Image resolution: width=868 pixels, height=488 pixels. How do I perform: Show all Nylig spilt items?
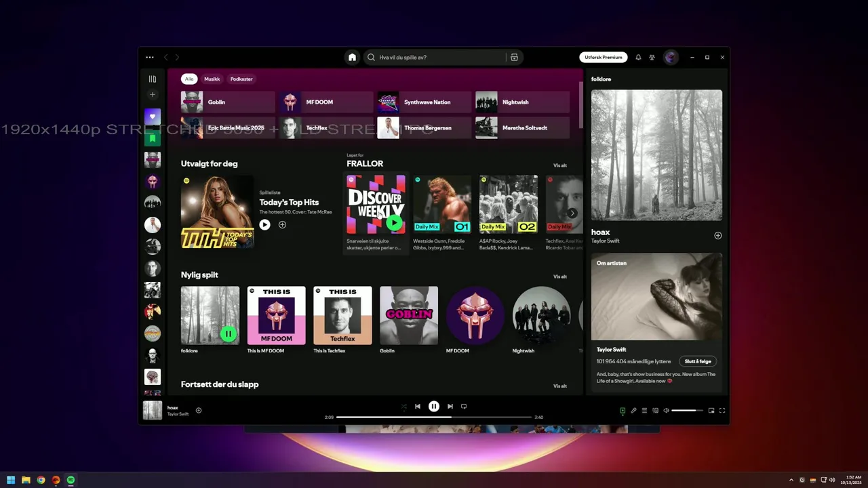pyautogui.click(x=560, y=277)
